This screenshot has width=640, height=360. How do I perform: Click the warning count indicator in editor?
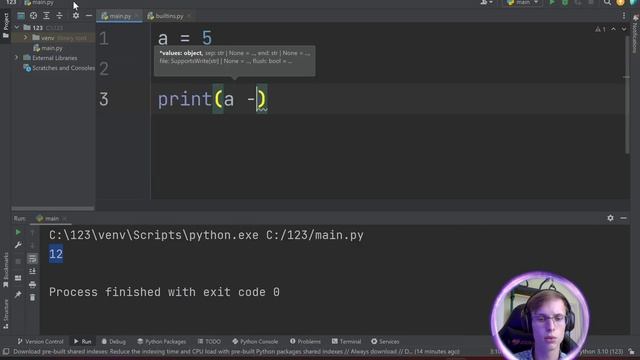click(600, 29)
